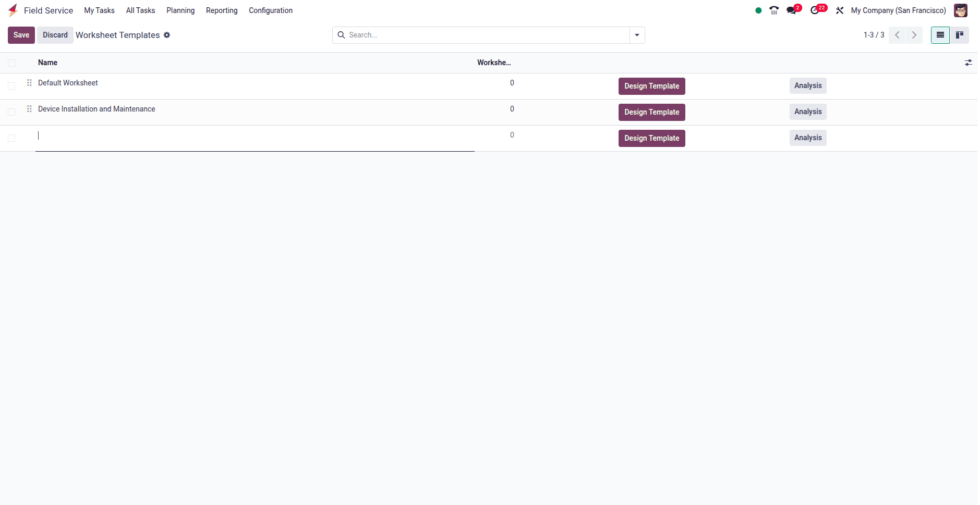Click the new row name input field
Screen dimensions: 980x505
[x=255, y=138]
